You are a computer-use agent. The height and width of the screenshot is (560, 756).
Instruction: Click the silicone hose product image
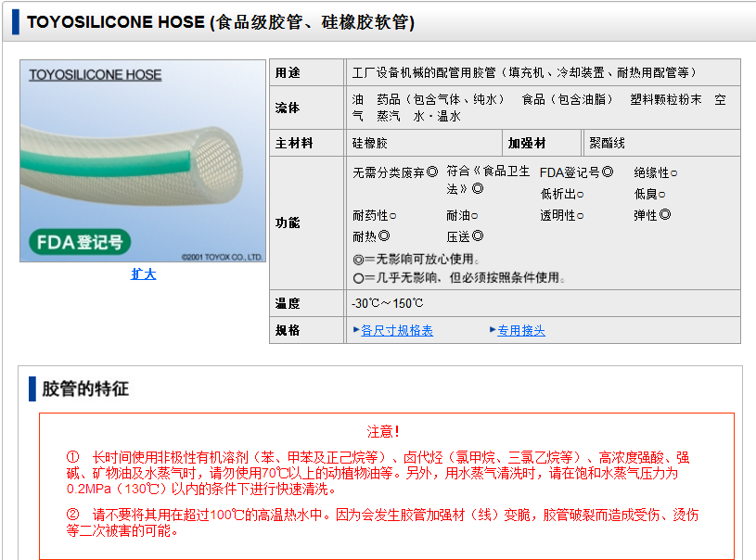pyautogui.click(x=143, y=161)
